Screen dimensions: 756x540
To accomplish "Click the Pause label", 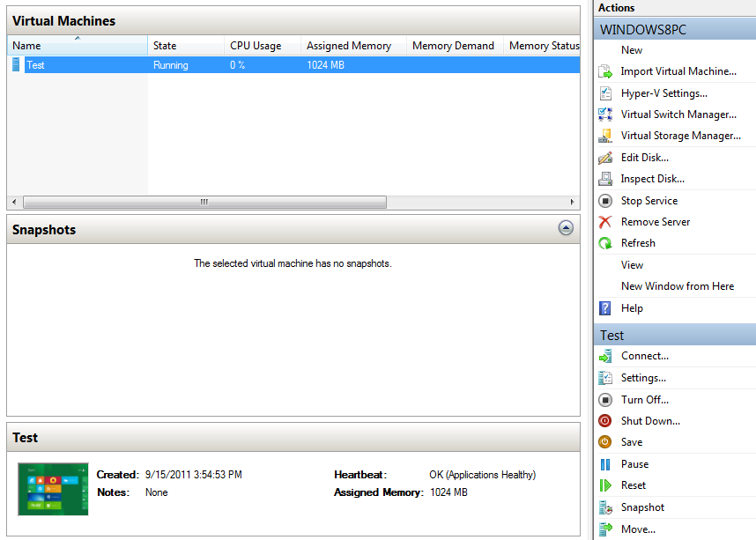I will click(634, 464).
